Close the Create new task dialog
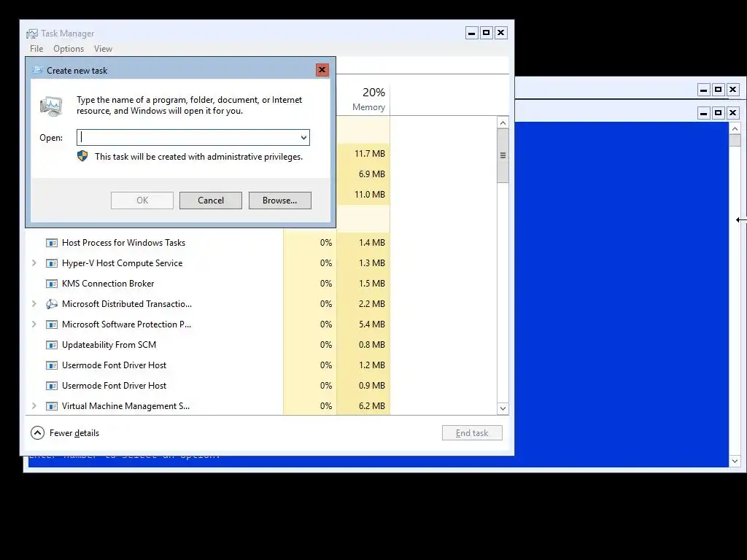The height and width of the screenshot is (560, 747). click(x=322, y=70)
